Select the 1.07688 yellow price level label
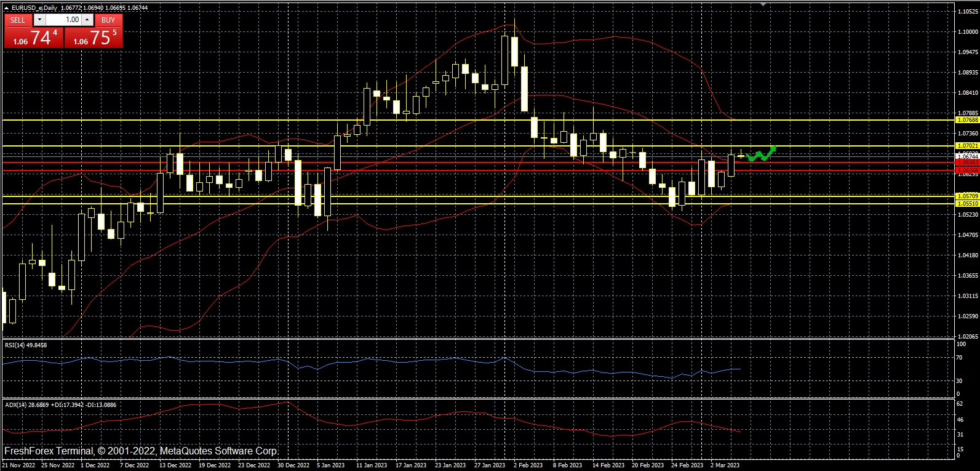 point(967,120)
